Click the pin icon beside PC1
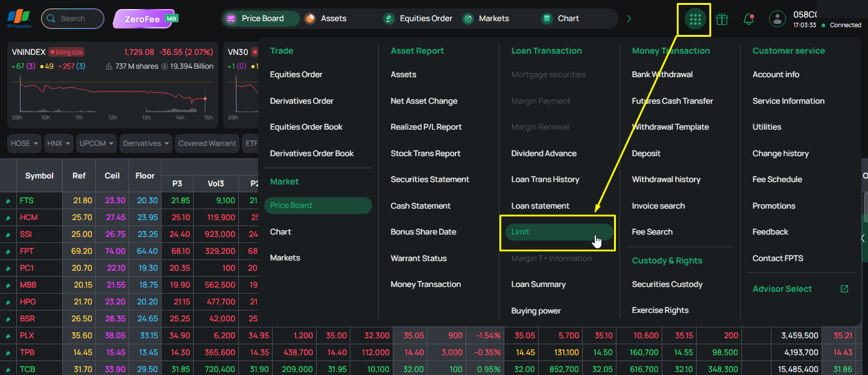The width and height of the screenshot is (868, 375). (x=8, y=268)
